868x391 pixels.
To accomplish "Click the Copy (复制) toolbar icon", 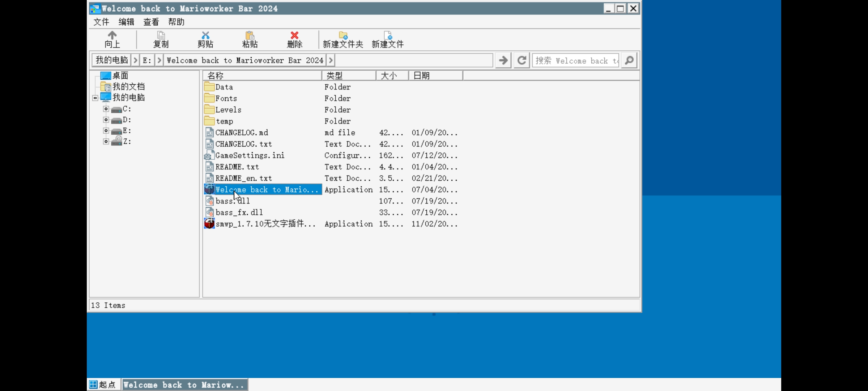I will pos(161,35).
